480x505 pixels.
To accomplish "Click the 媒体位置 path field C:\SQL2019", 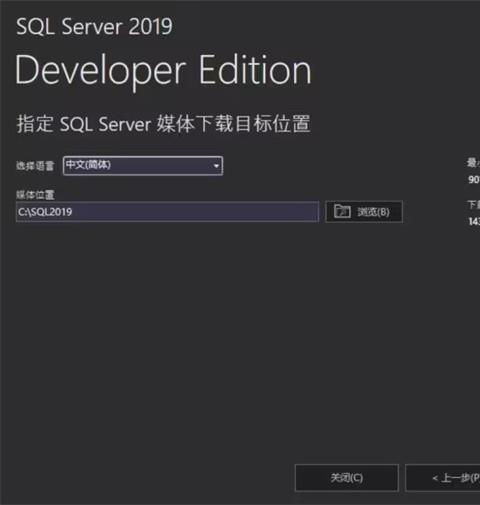I will point(167,211).
